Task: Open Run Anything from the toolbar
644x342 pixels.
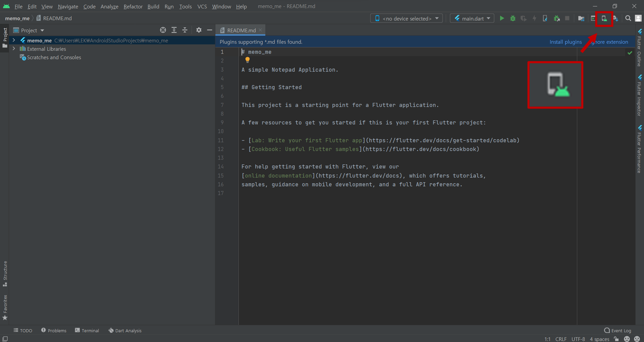Action: coord(593,18)
